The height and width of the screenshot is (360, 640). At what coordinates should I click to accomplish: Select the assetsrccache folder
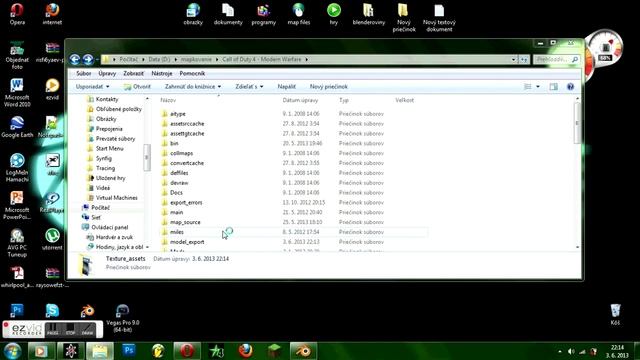(187, 124)
